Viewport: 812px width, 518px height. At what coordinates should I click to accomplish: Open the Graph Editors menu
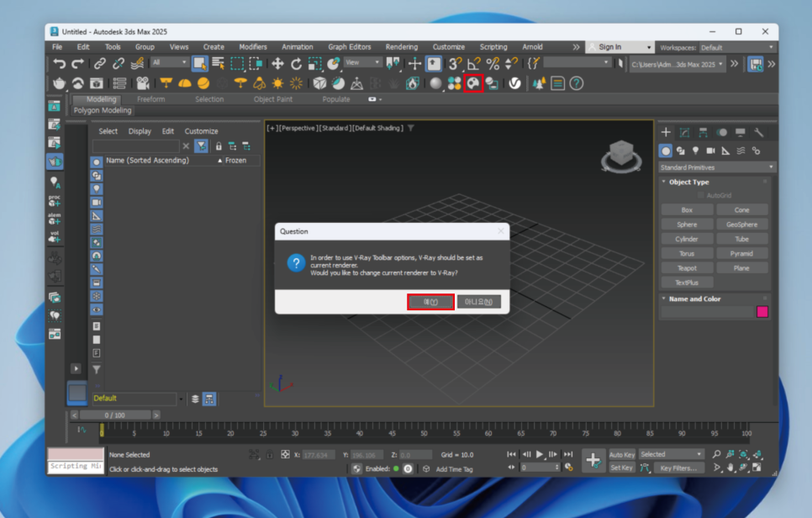coord(349,46)
